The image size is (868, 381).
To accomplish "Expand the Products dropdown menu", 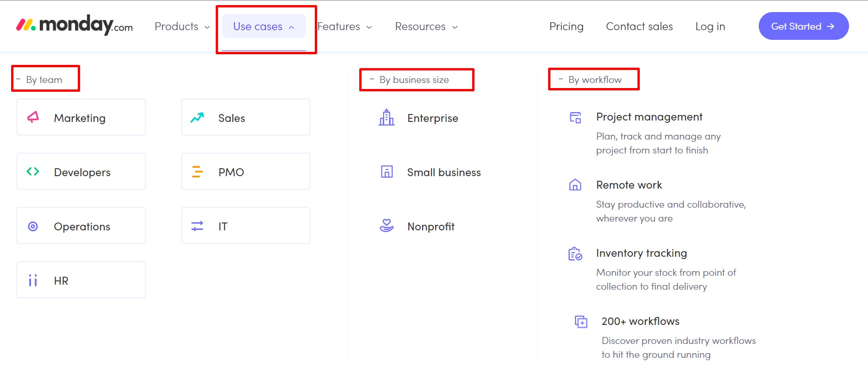I will pyautogui.click(x=182, y=26).
